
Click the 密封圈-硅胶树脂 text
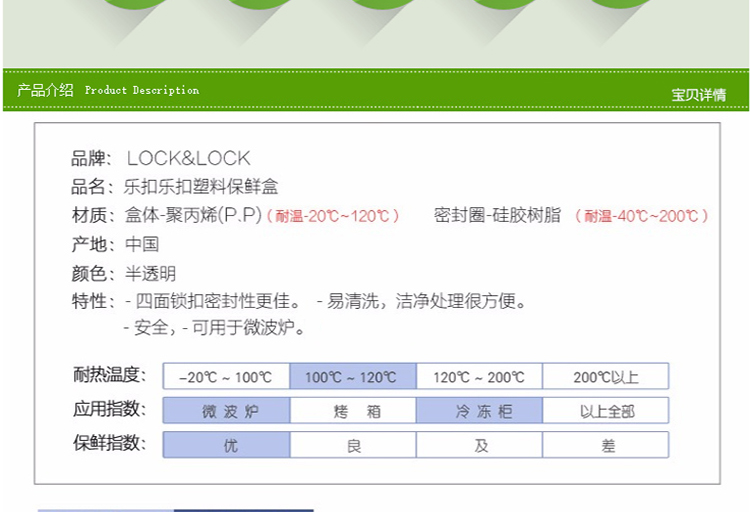click(x=497, y=215)
